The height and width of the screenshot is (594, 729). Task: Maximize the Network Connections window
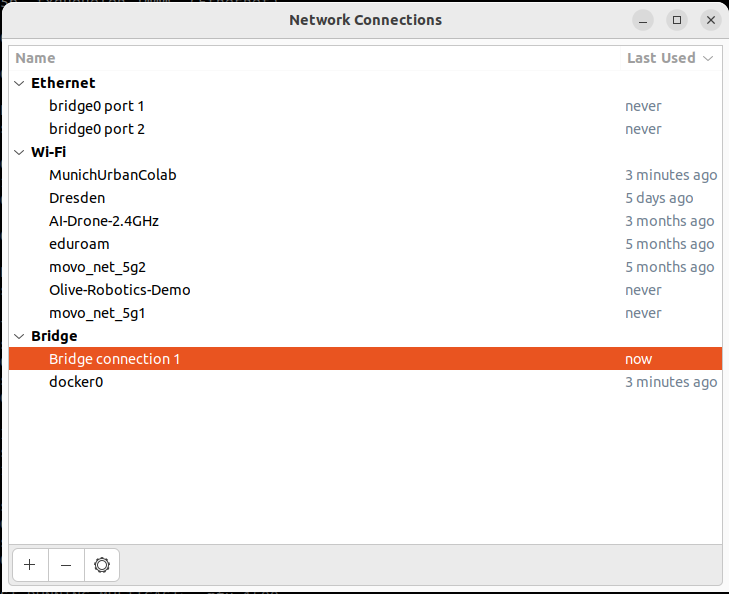[x=677, y=20]
